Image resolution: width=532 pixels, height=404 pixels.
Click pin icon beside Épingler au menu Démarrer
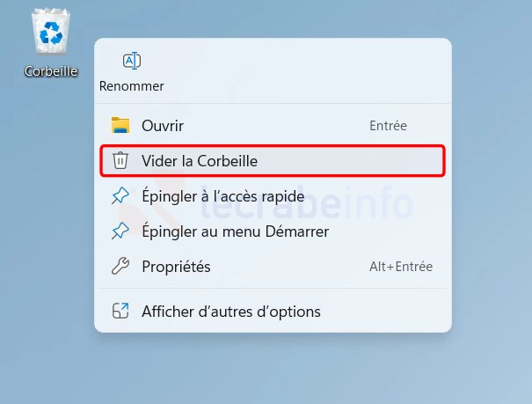click(x=120, y=231)
